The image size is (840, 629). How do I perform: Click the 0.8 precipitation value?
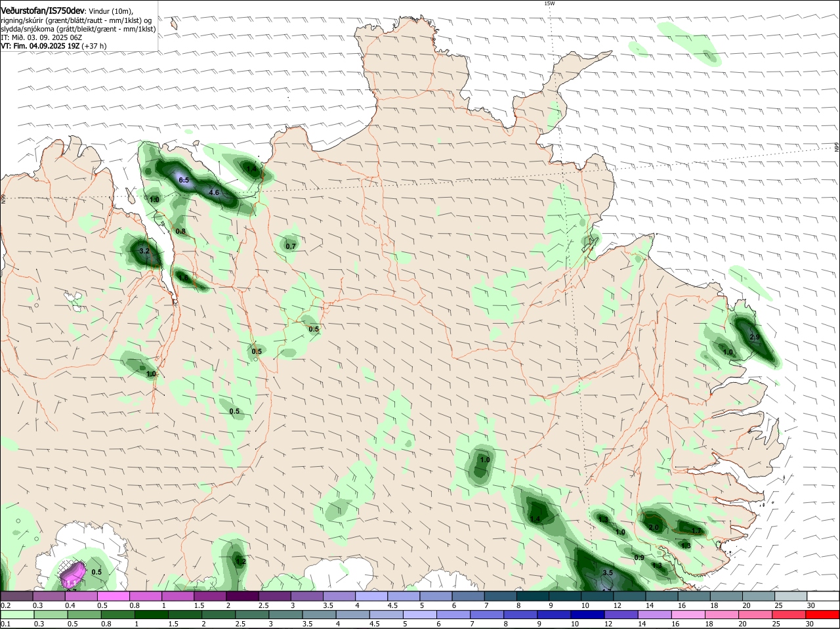click(x=181, y=231)
